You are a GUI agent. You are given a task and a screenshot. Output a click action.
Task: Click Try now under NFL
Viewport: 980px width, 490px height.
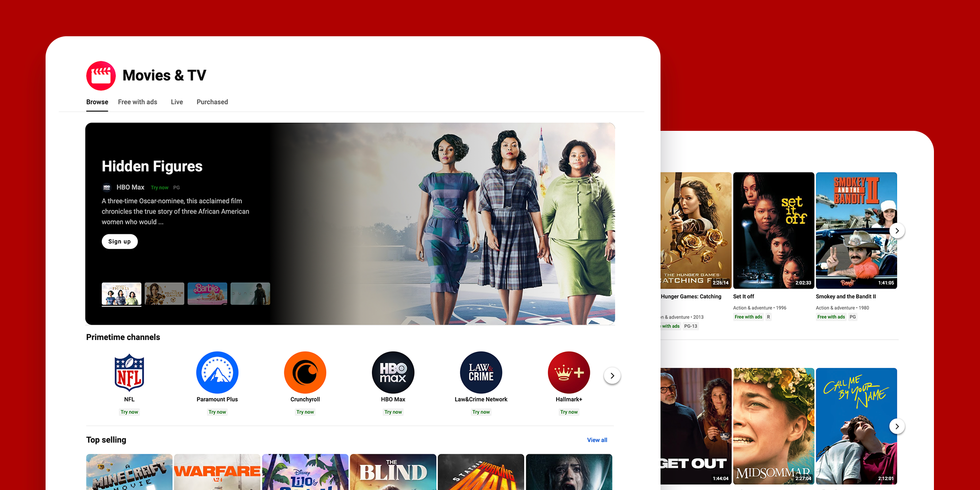(129, 412)
